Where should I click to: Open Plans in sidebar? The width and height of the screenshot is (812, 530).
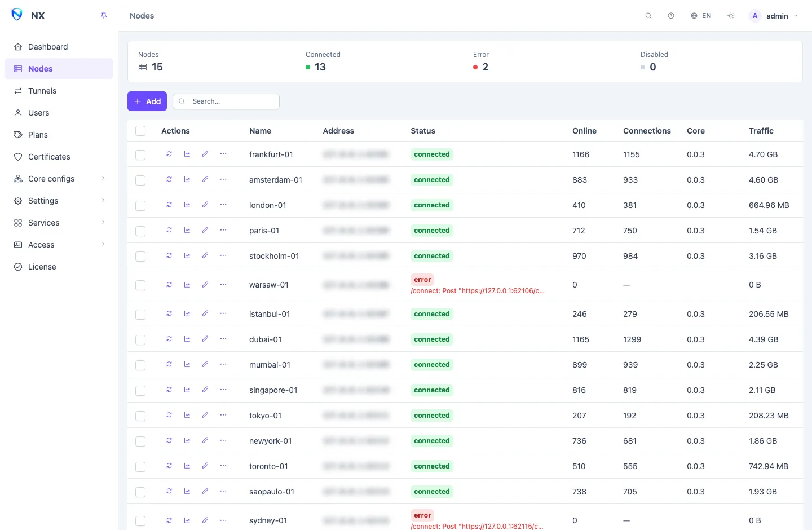(x=59, y=135)
